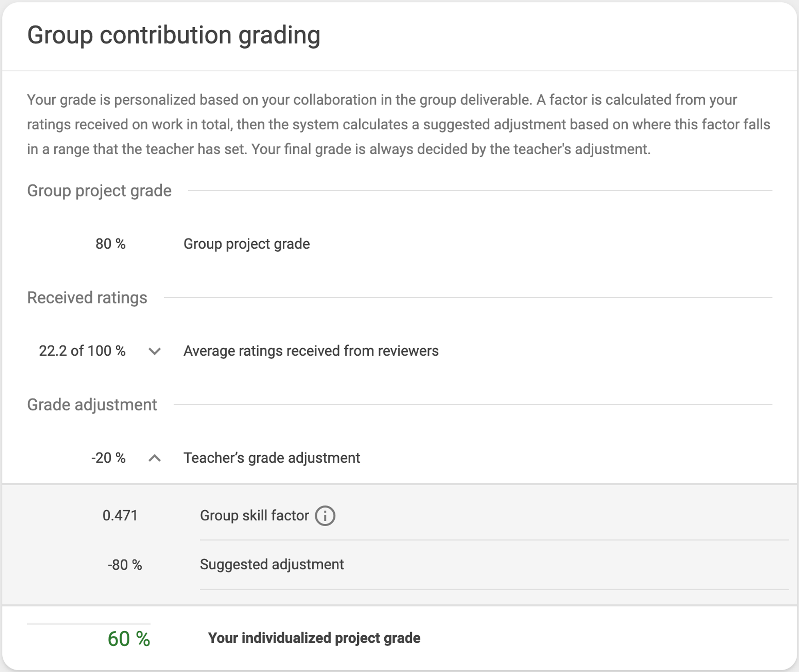Click the -20 % adjustment value
This screenshot has width=799, height=672.
tap(108, 458)
